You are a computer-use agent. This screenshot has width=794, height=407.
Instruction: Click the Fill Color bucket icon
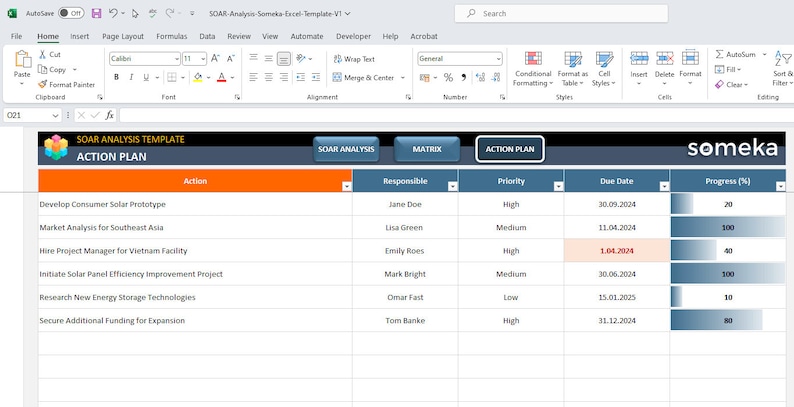click(197, 77)
